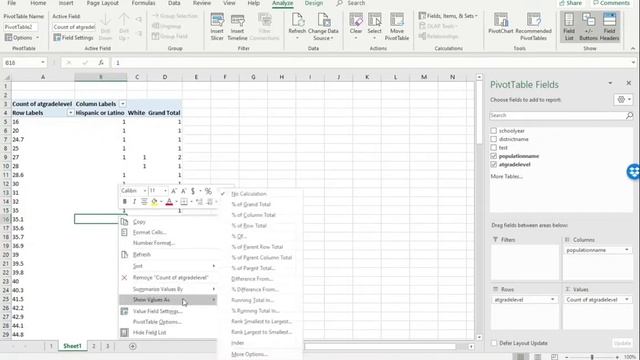The image size is (640, 360).
Task: Click Field Settings in Active Field group
Action: click(73, 38)
